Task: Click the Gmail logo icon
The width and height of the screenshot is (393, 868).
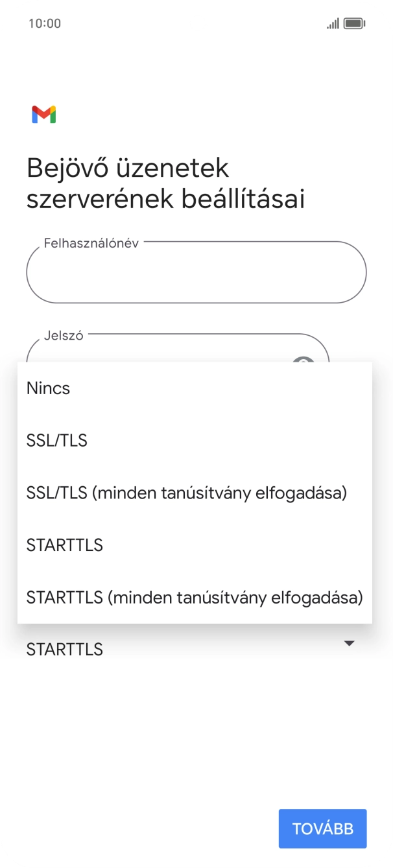Action: 43,115
